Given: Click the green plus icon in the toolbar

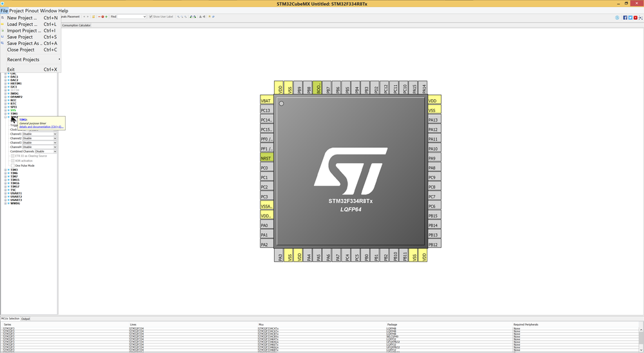Looking at the screenshot, I should [x=106, y=17].
